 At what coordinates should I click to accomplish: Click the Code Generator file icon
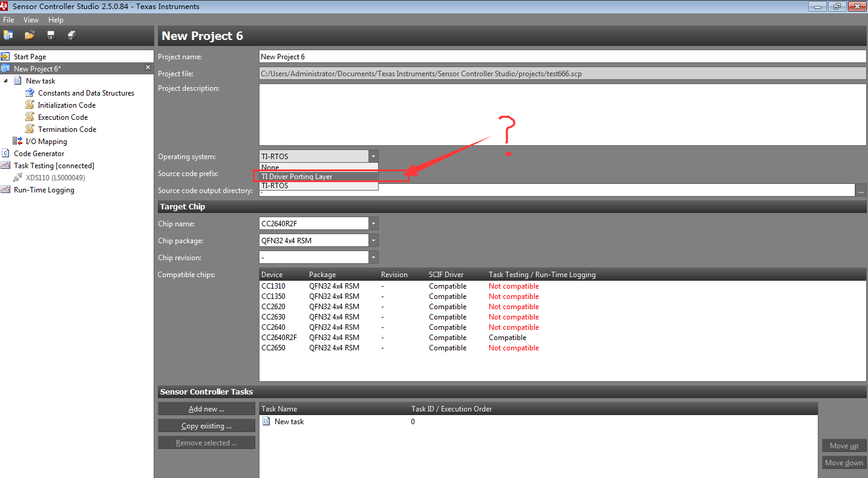coord(6,153)
